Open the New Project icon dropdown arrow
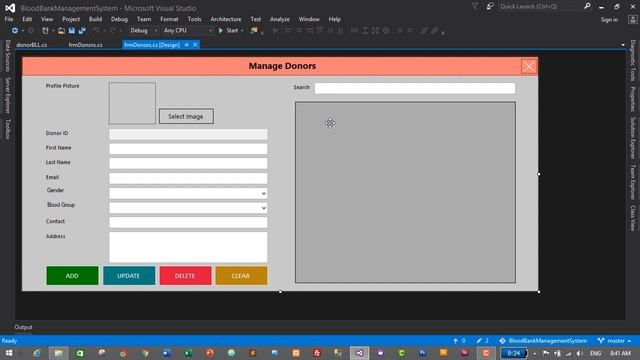Image resolution: width=640 pixels, height=360 pixels. tap(53, 31)
